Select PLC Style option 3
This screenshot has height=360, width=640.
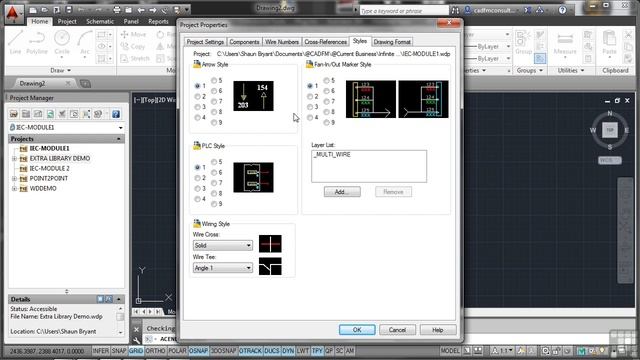tap(198, 189)
